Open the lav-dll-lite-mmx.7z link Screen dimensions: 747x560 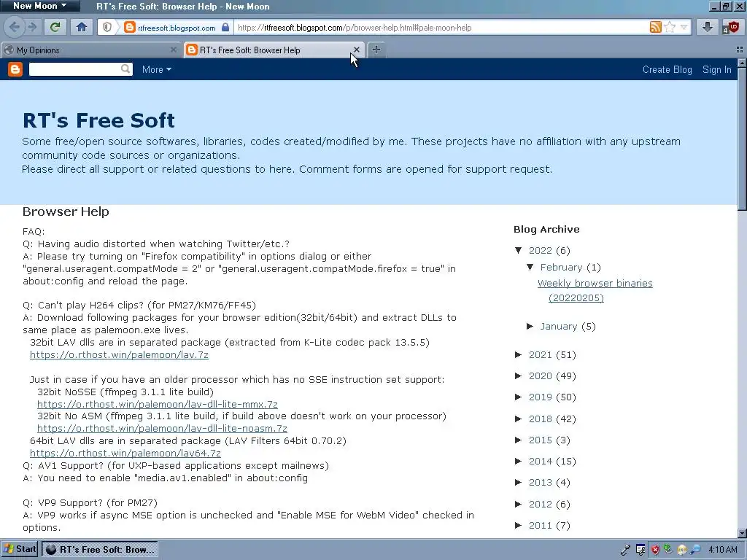click(x=158, y=404)
